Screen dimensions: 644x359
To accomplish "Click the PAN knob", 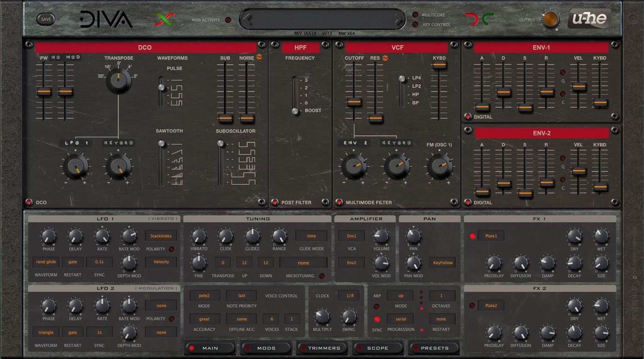I will [413, 236].
